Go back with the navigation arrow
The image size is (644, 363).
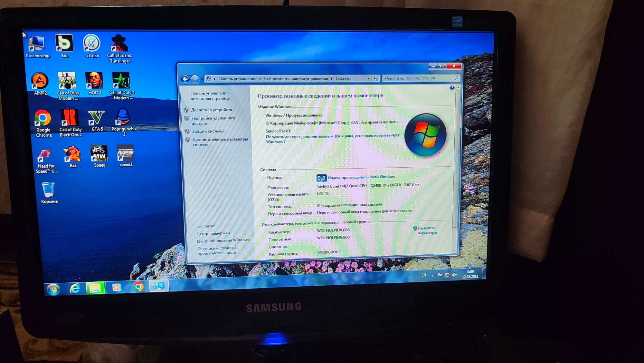tap(185, 79)
